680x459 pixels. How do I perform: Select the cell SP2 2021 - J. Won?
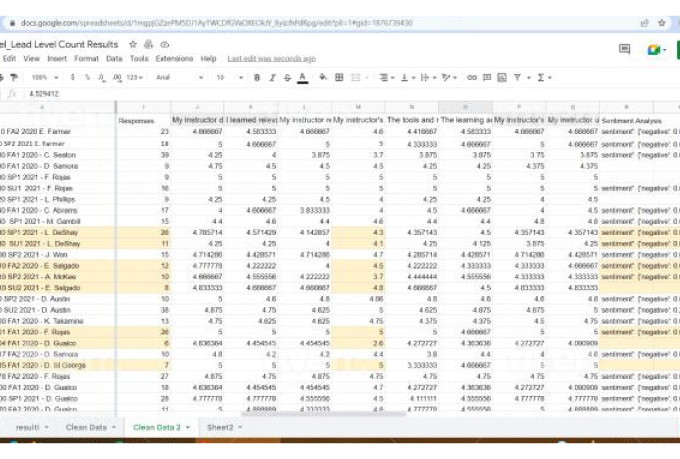[x=58, y=255]
